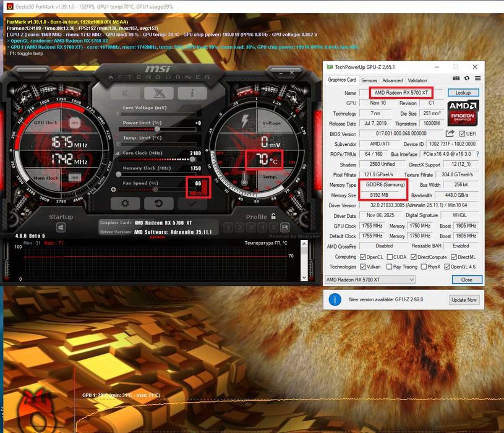Click the GPU-Z Name field showing AMD Radeon RX 5700 XT
Screen dimensions: 504x433
(401, 93)
